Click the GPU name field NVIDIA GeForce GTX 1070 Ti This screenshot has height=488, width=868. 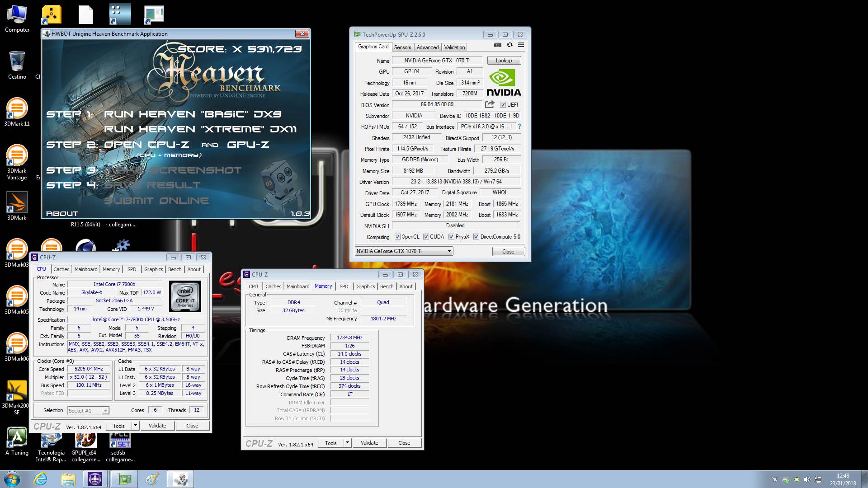(437, 61)
